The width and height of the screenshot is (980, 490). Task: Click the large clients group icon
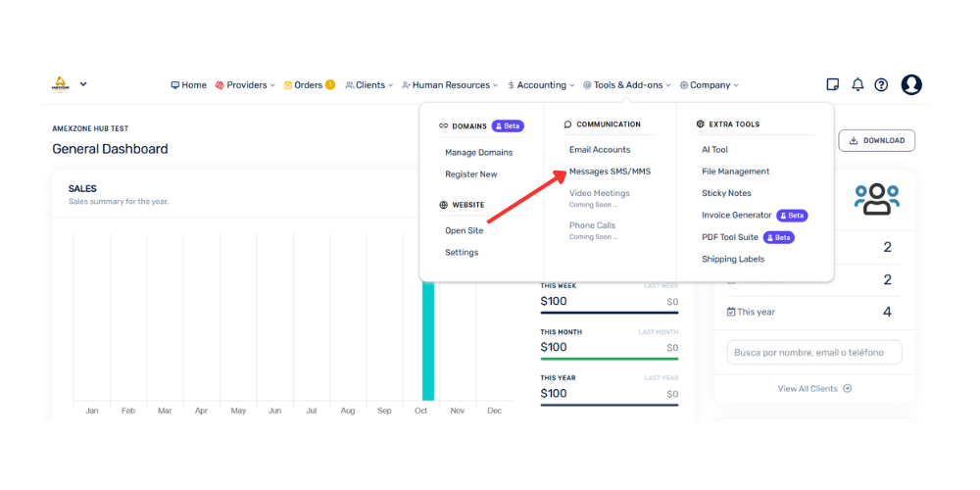pos(876,199)
